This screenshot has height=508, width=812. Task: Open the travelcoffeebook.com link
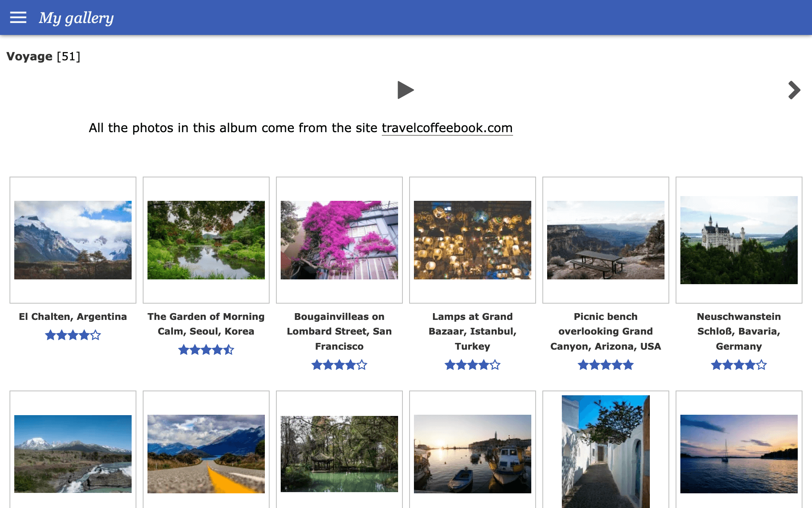[447, 128]
